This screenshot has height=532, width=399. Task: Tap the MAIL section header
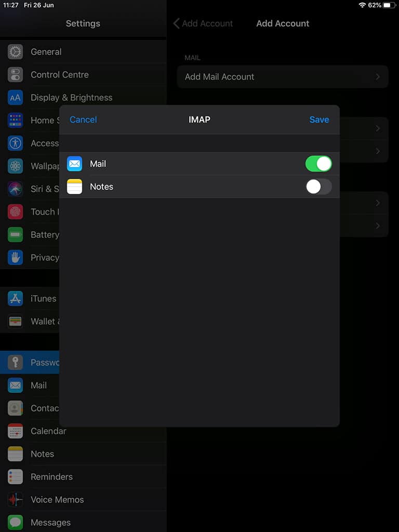(192, 58)
